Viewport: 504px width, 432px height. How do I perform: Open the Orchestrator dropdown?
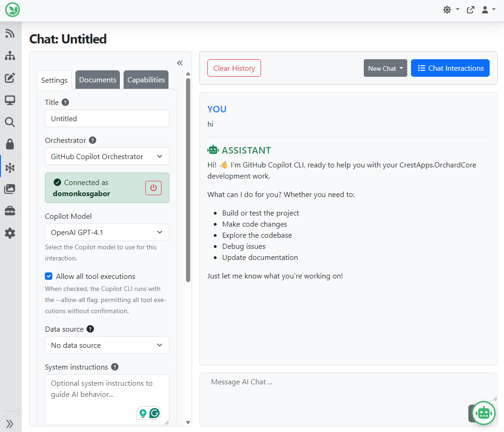(107, 156)
